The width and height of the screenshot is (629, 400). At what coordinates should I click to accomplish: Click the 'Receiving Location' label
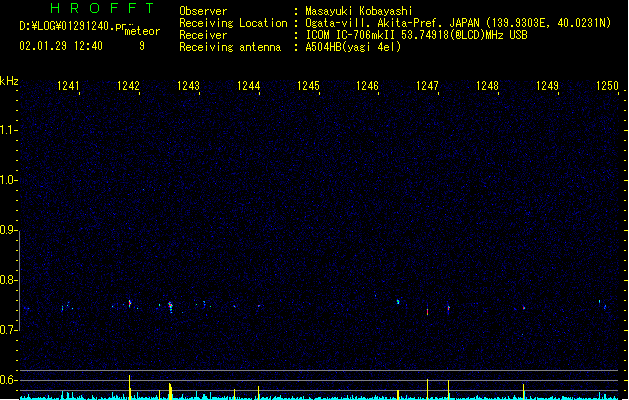click(x=233, y=23)
